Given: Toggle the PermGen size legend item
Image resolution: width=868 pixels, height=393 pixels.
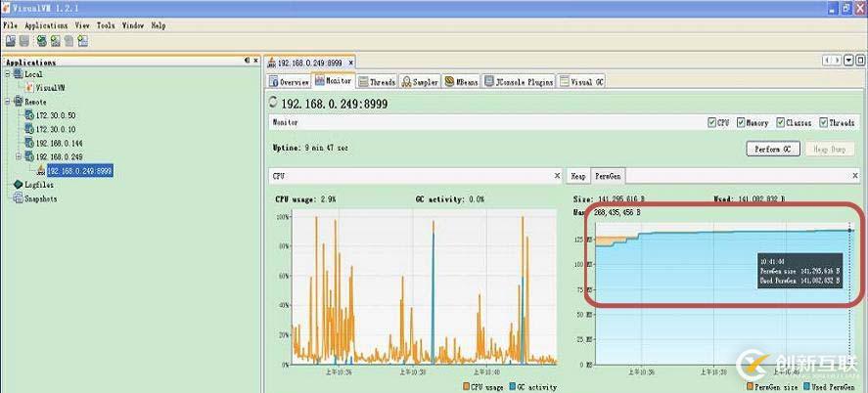Looking at the screenshot, I should (x=771, y=387).
